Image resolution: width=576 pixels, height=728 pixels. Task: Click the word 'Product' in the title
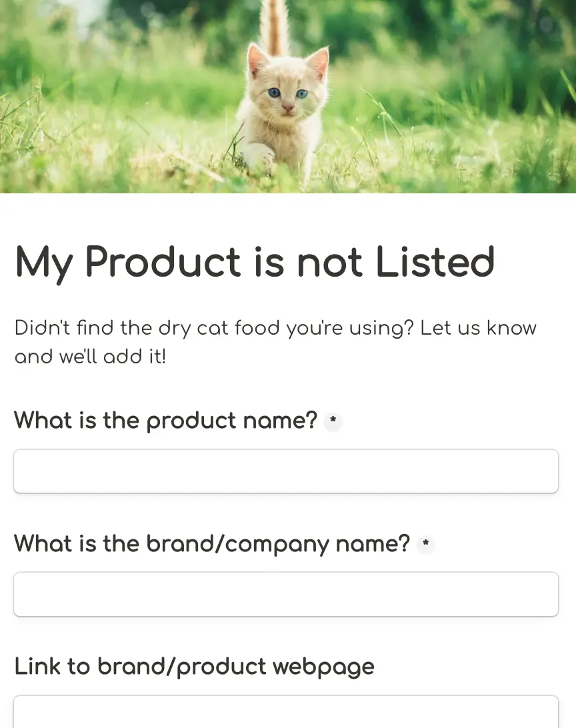pos(163,262)
